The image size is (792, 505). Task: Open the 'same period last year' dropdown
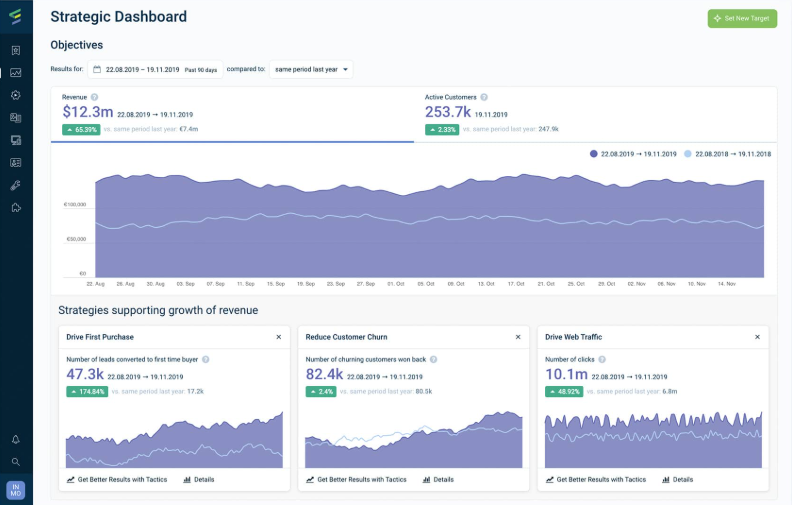(x=311, y=69)
